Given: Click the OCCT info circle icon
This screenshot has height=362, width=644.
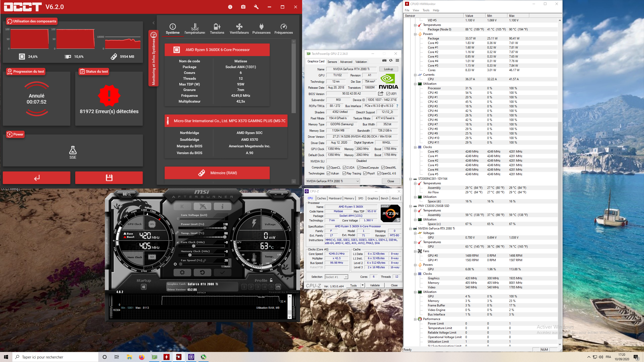Looking at the screenshot, I should click(230, 7).
